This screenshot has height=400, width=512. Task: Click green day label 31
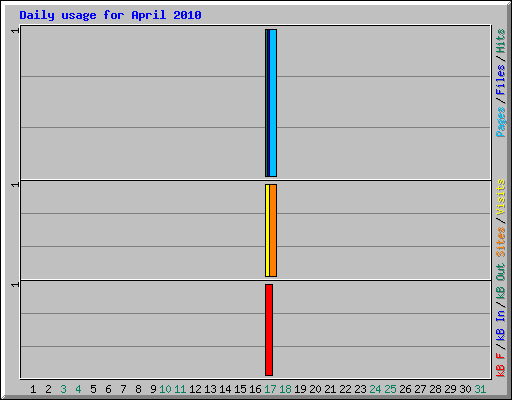(480, 389)
